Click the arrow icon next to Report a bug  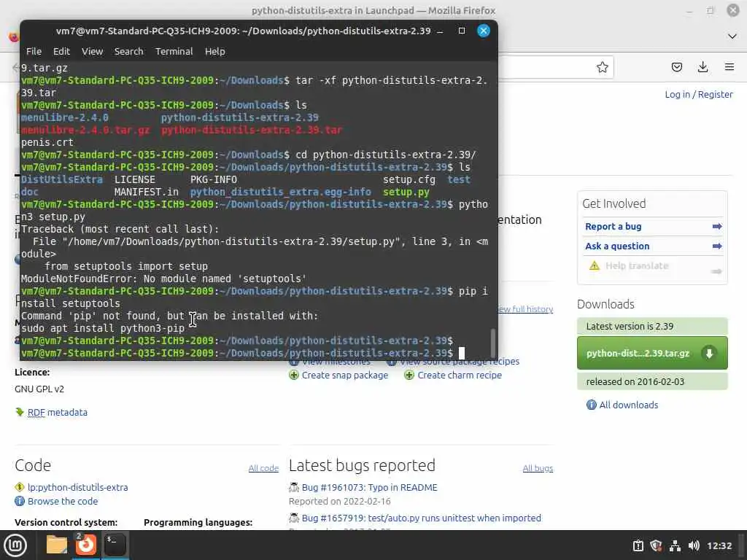click(717, 227)
